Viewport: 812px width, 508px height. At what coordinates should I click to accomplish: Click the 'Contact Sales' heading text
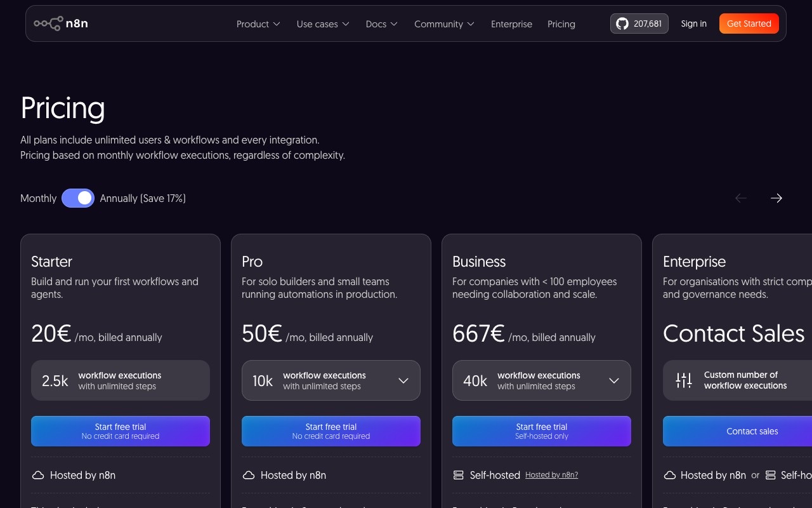[734, 333]
